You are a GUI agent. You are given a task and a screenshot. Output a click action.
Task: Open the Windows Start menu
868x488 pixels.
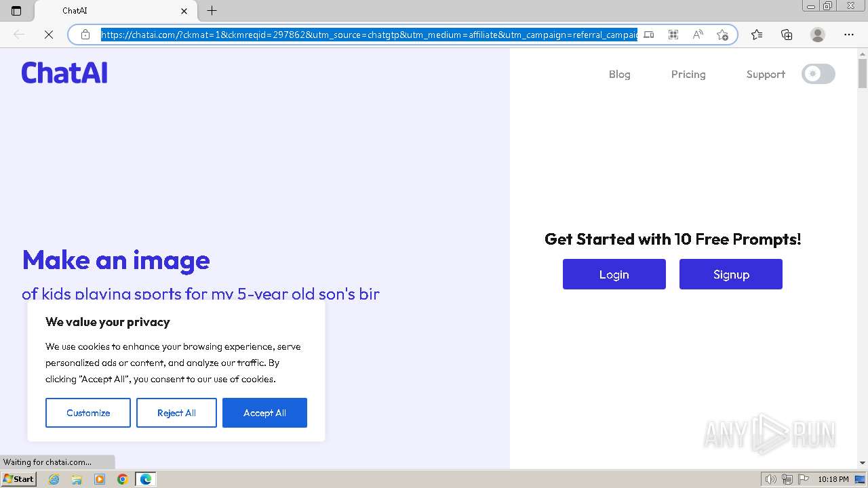coord(18,479)
